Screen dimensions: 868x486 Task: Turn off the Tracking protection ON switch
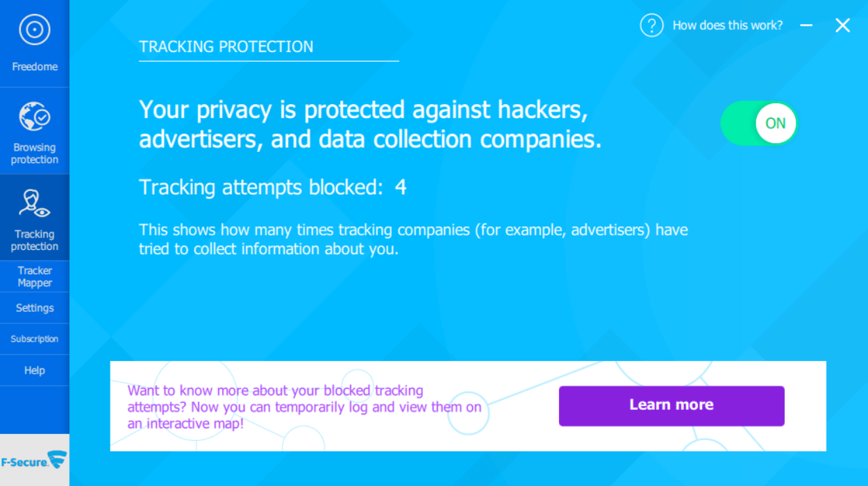[759, 124]
